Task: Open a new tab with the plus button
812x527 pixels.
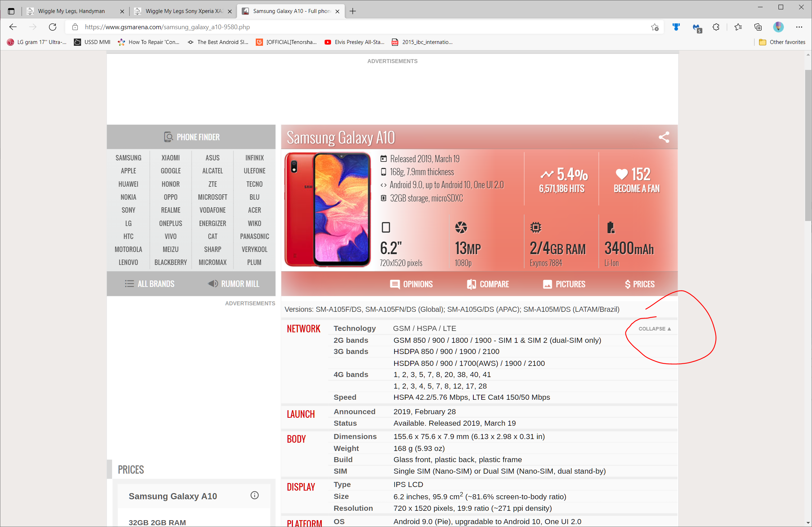Action: coord(353,11)
